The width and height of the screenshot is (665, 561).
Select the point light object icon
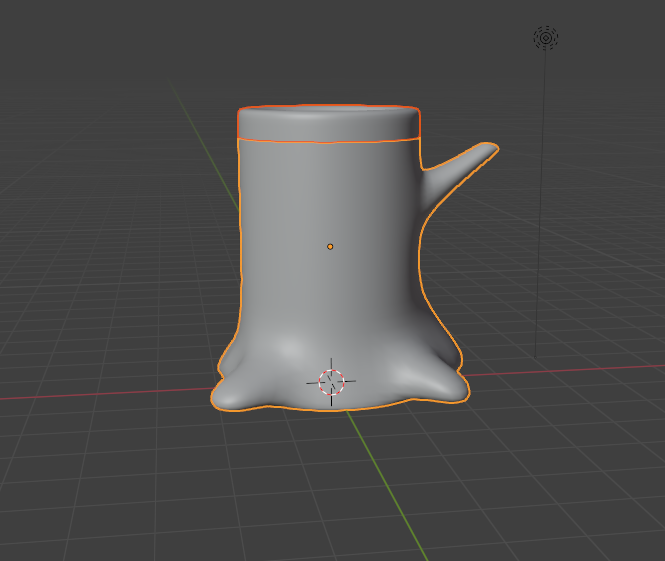545,38
